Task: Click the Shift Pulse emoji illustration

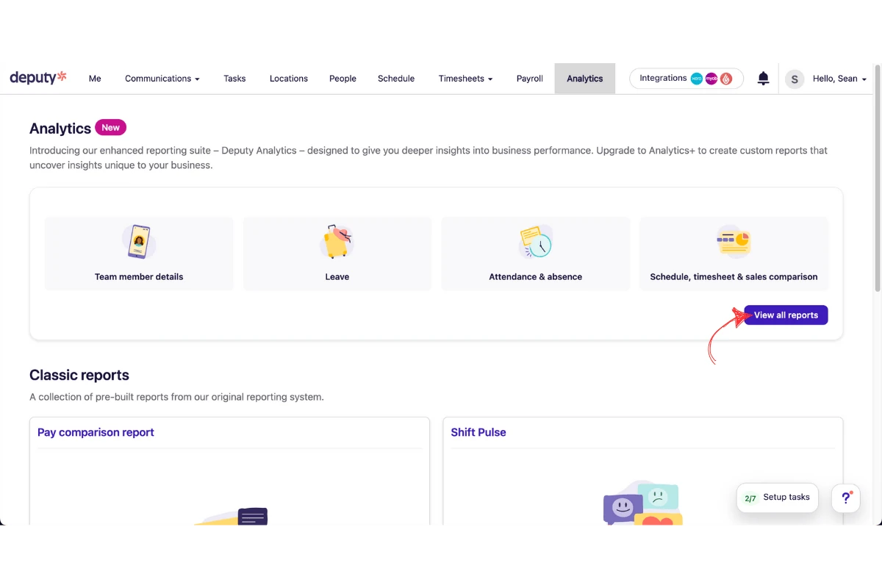Action: [642, 504]
